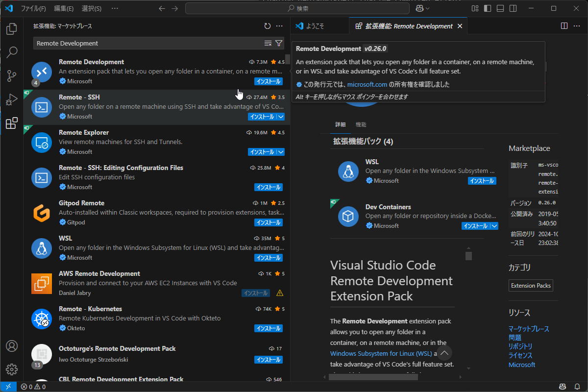Open the Copilot chat icon in title bar
This screenshot has width=588, height=392.
pos(419,8)
